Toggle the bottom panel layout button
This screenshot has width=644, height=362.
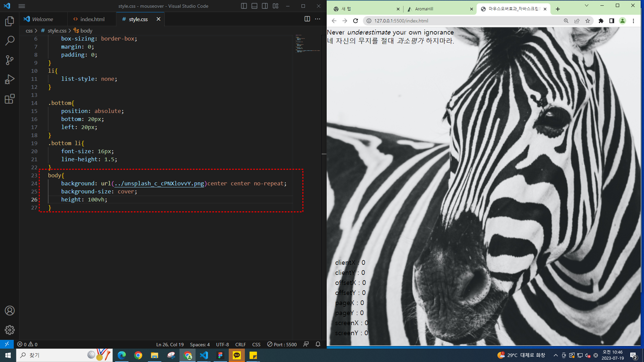tap(254, 6)
